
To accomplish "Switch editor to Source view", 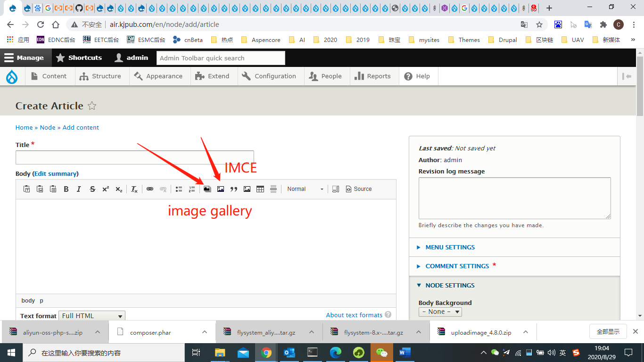I will pos(358,189).
